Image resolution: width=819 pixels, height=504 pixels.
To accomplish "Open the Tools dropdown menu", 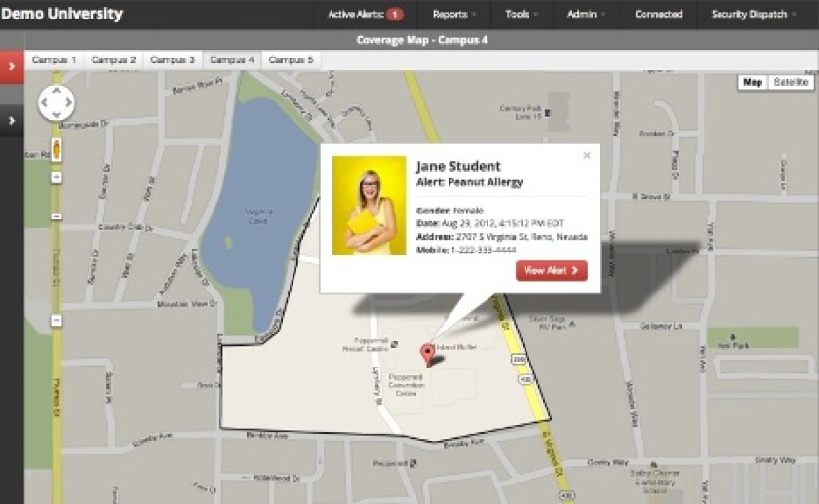I will [522, 14].
